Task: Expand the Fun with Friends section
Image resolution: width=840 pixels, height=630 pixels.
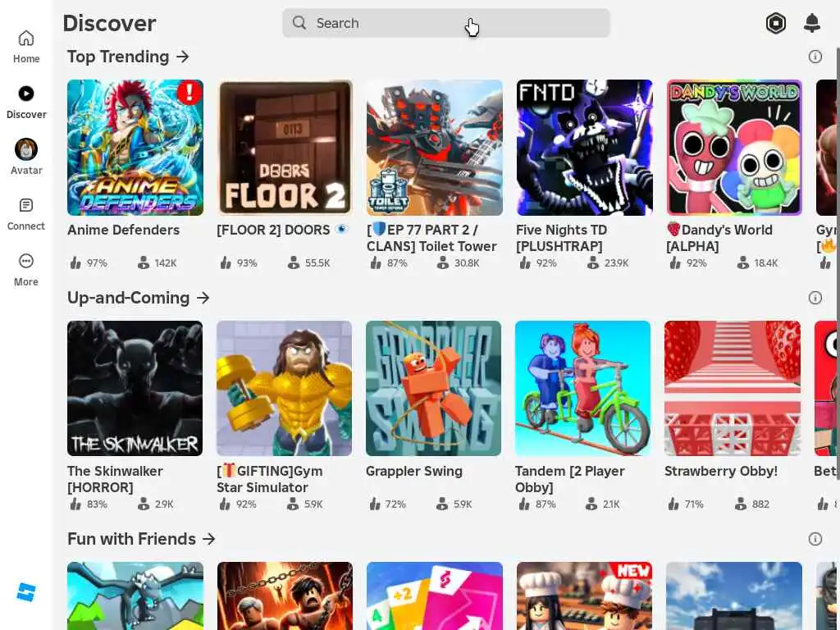Action: click(x=208, y=538)
